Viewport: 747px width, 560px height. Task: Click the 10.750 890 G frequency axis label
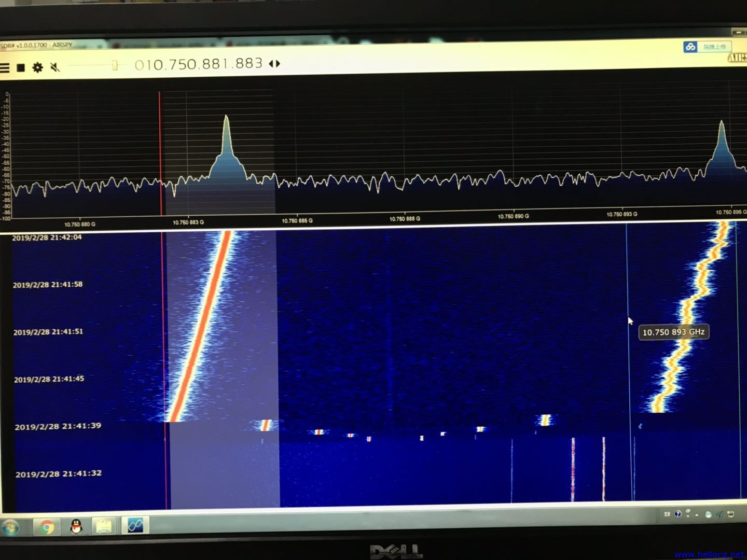pos(514,216)
